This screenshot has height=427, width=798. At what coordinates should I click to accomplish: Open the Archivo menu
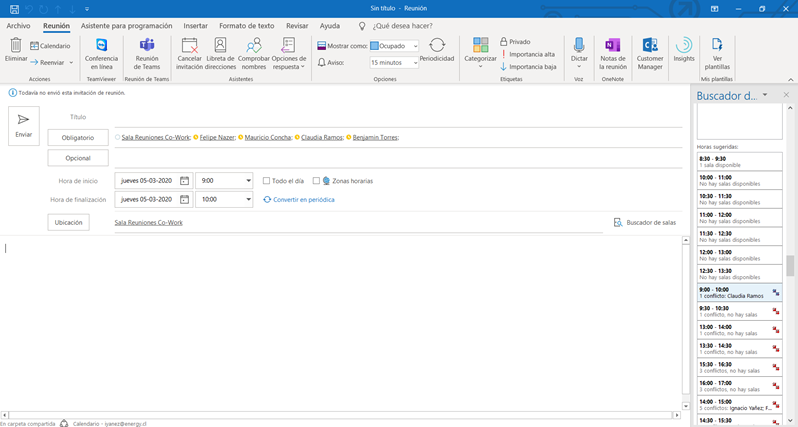(18, 26)
